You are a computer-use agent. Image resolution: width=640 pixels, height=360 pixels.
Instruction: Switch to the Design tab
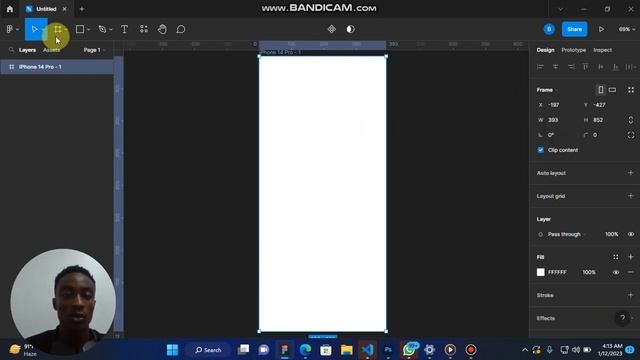coord(545,50)
